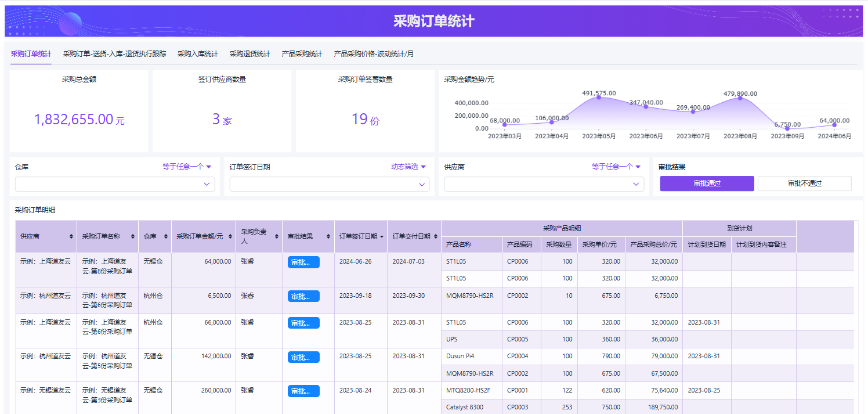Click 审批 tag in 66,000.00 order row
Screen dimensions: 868x414
point(303,323)
